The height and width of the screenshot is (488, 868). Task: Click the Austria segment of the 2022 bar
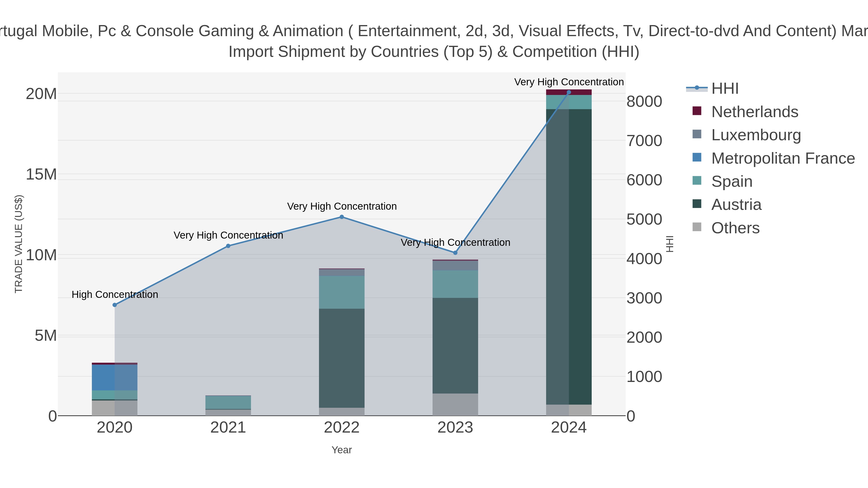pyautogui.click(x=342, y=358)
